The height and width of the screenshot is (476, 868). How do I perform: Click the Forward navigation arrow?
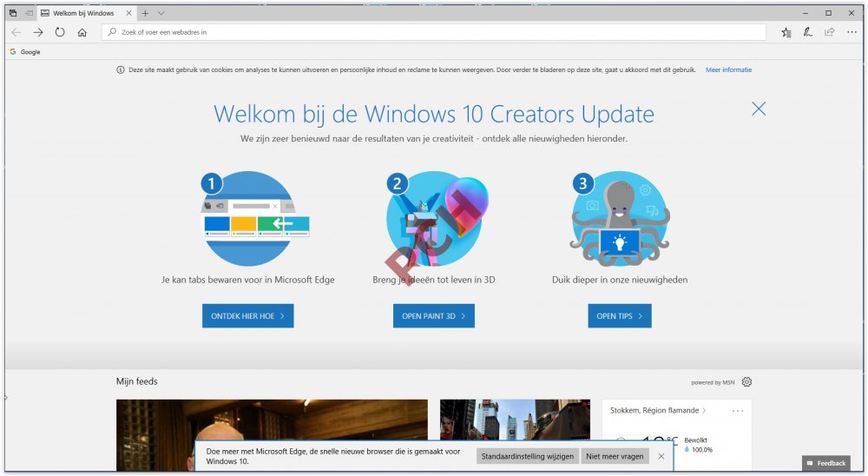coord(37,32)
